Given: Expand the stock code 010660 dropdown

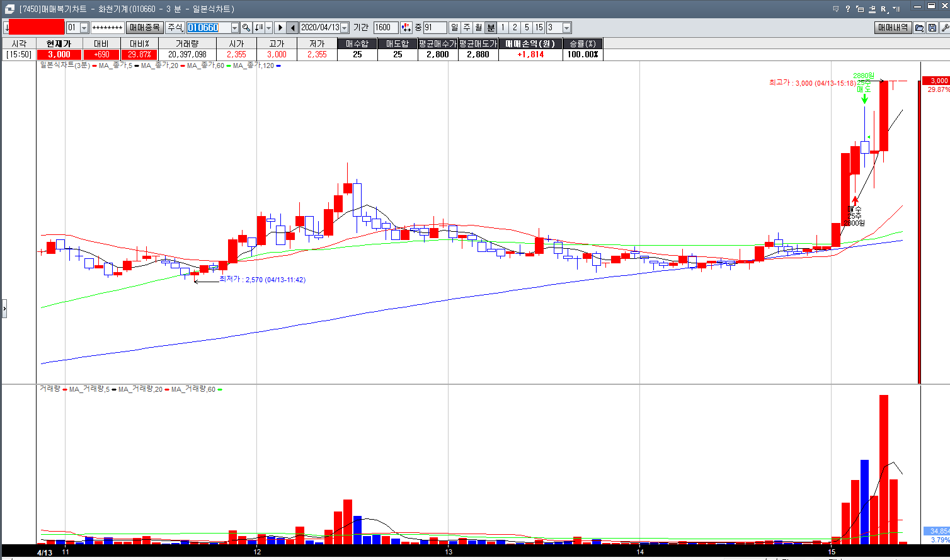Looking at the screenshot, I should (235, 28).
